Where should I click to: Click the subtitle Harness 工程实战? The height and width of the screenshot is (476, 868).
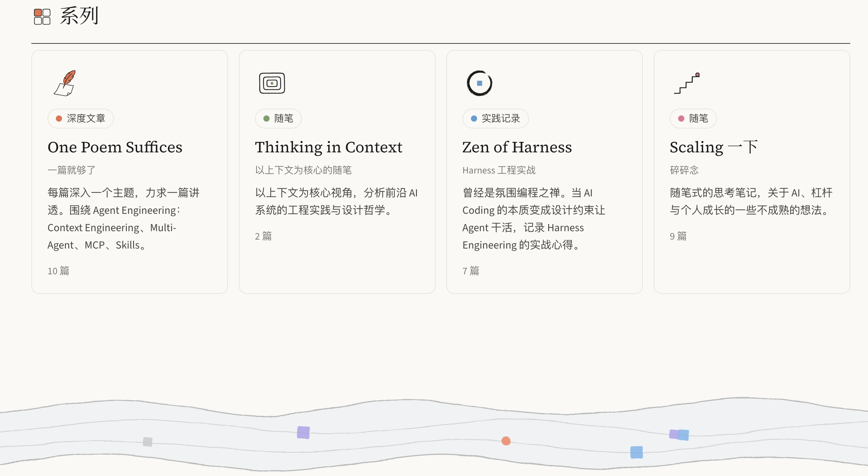coord(499,170)
